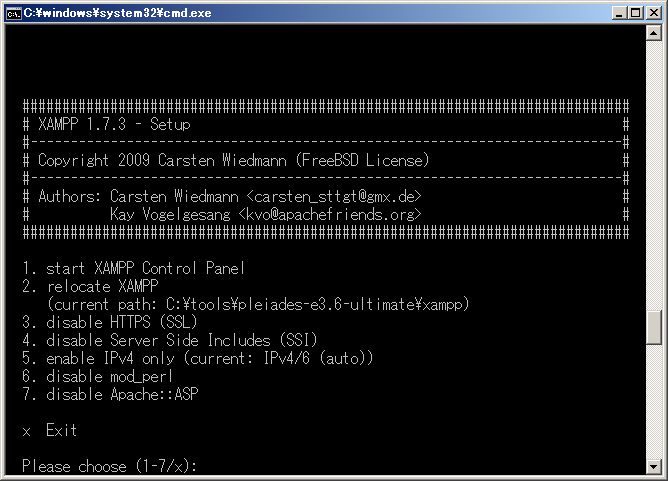
Task: Minimize the cmd.exe window
Action: click(x=619, y=13)
